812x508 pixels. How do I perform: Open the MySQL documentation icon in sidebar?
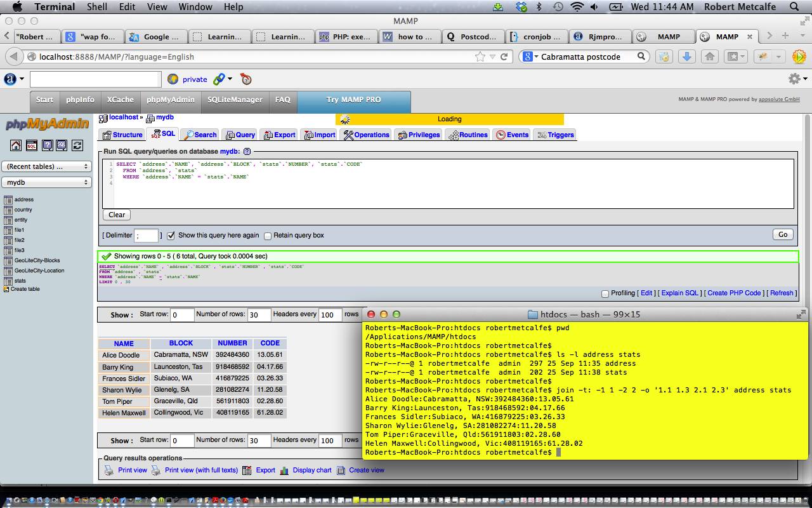tap(62, 145)
